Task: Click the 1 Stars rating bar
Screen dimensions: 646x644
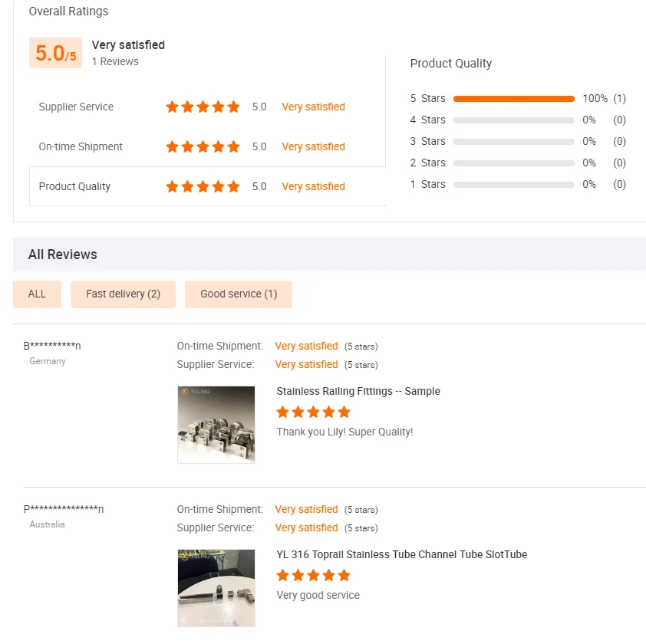Action: pos(513,185)
